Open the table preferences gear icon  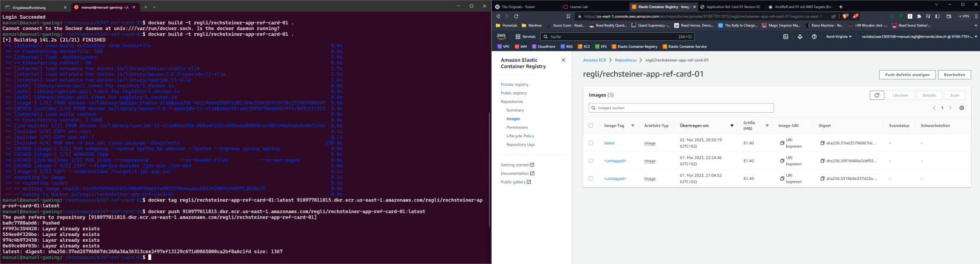click(x=961, y=108)
